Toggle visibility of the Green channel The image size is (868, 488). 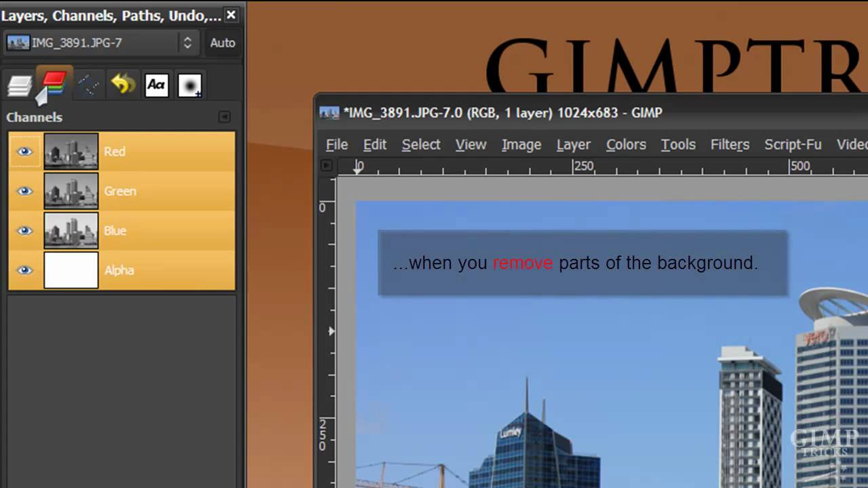pos(25,191)
